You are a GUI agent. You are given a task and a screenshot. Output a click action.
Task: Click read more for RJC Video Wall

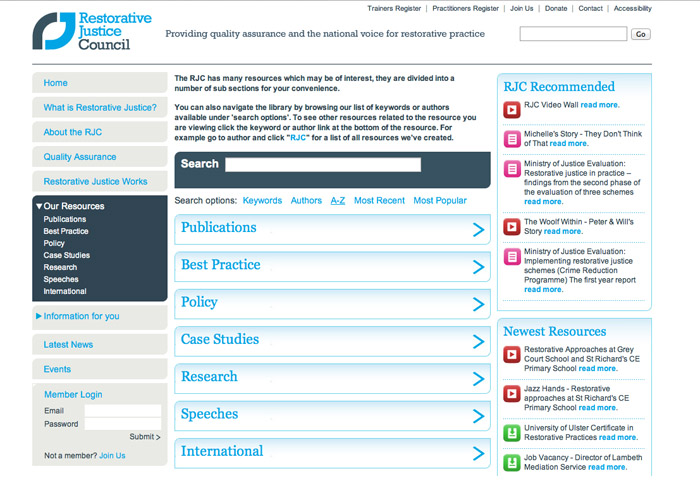(600, 105)
